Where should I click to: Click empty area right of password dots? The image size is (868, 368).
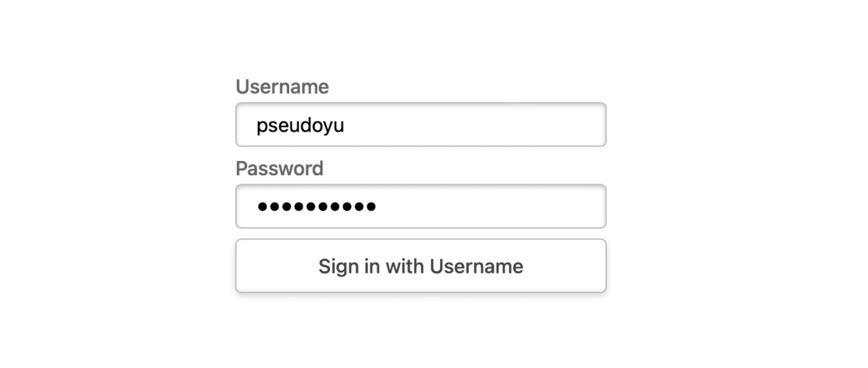point(488,207)
